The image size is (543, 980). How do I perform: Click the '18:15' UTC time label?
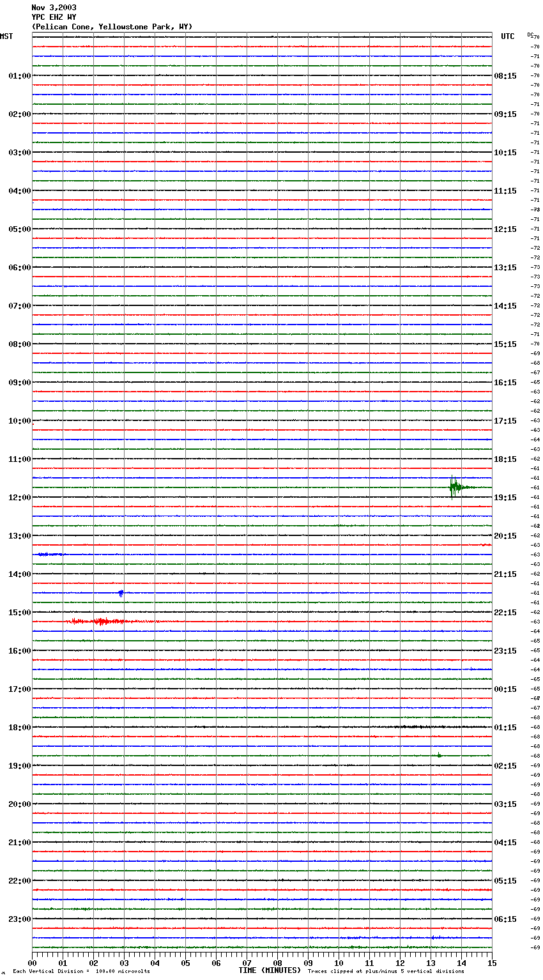(505, 459)
